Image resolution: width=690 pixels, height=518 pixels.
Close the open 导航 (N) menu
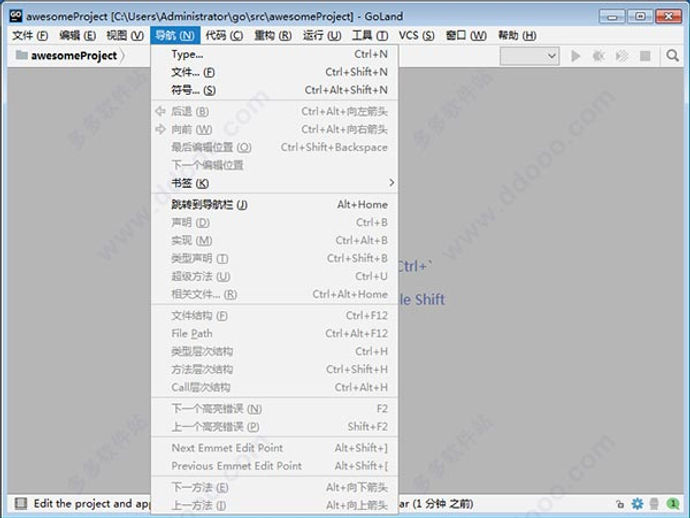click(175, 35)
